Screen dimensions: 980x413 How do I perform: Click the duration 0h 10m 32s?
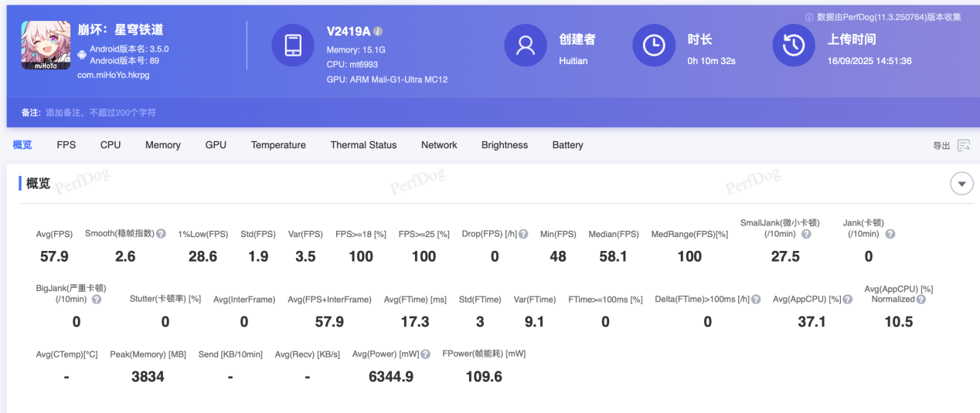point(712,61)
